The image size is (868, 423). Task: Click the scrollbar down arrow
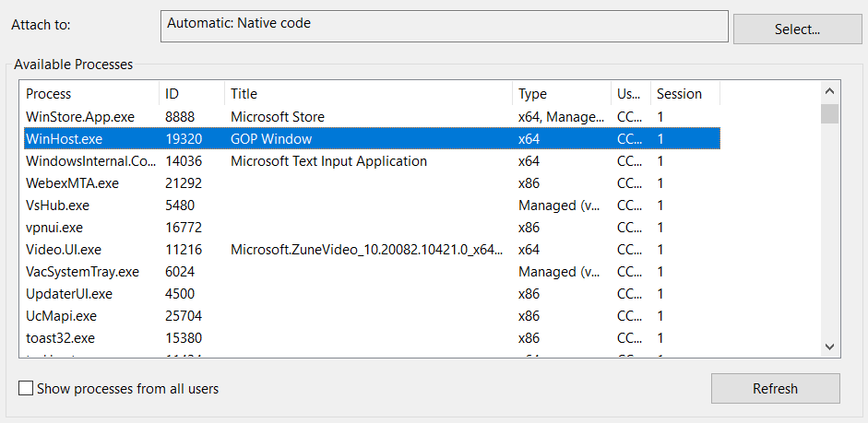click(x=829, y=347)
